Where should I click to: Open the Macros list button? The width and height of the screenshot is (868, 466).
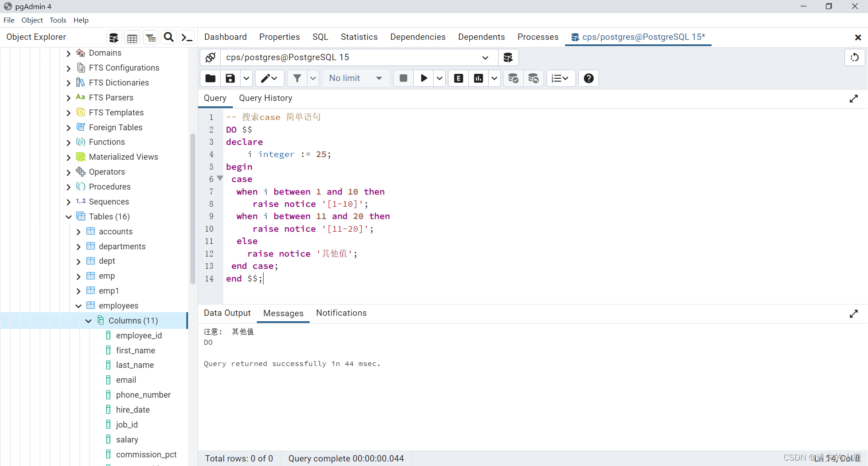(x=561, y=78)
